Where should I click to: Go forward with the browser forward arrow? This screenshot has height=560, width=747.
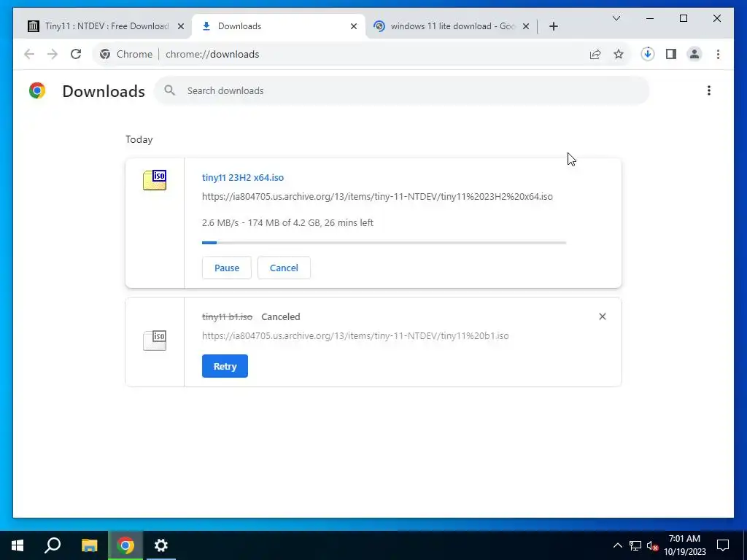point(53,54)
